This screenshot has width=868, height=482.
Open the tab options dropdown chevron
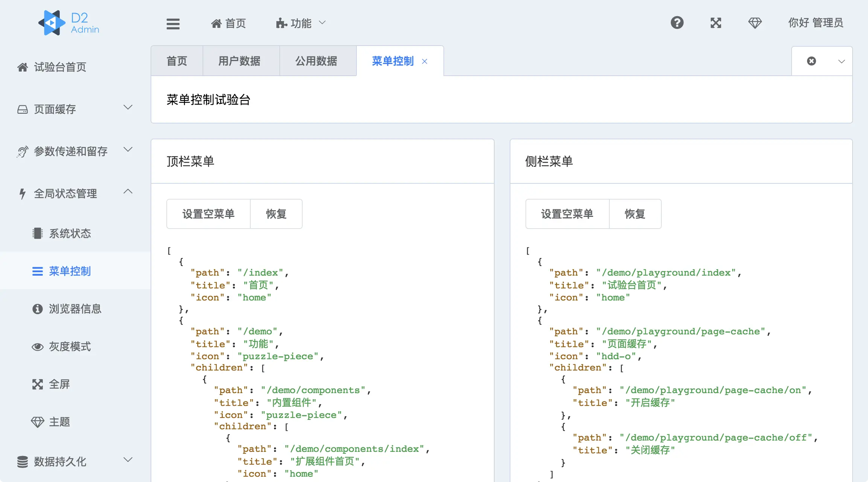tap(841, 61)
